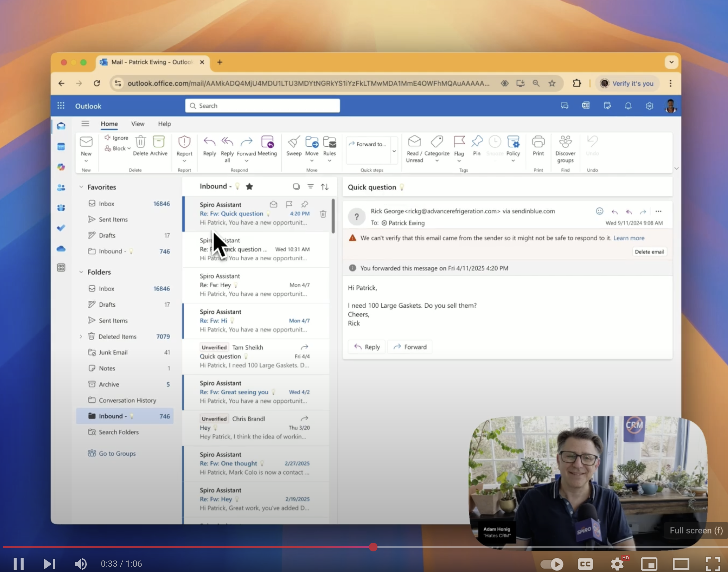Viewport: 728px width, 572px height.
Task: Mute the video volume
Action: pos(80,564)
